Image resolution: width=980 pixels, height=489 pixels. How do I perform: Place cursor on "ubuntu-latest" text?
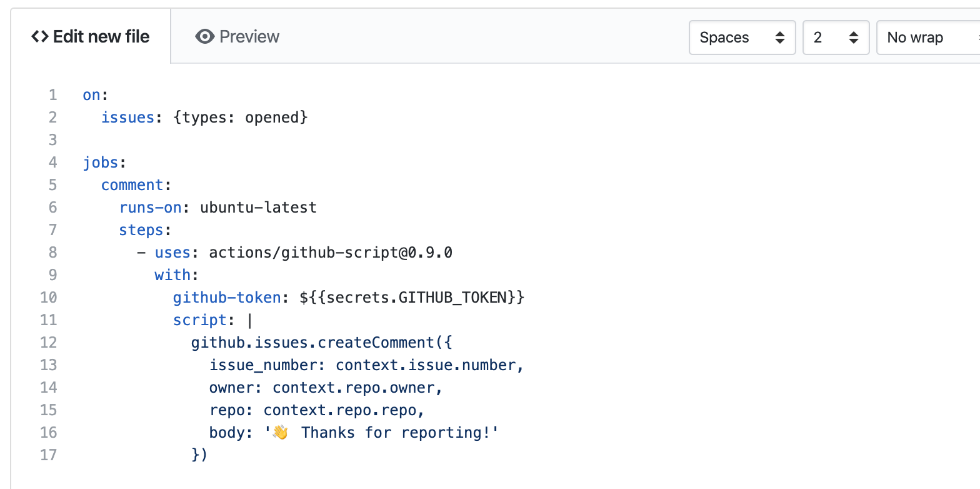[x=258, y=208]
